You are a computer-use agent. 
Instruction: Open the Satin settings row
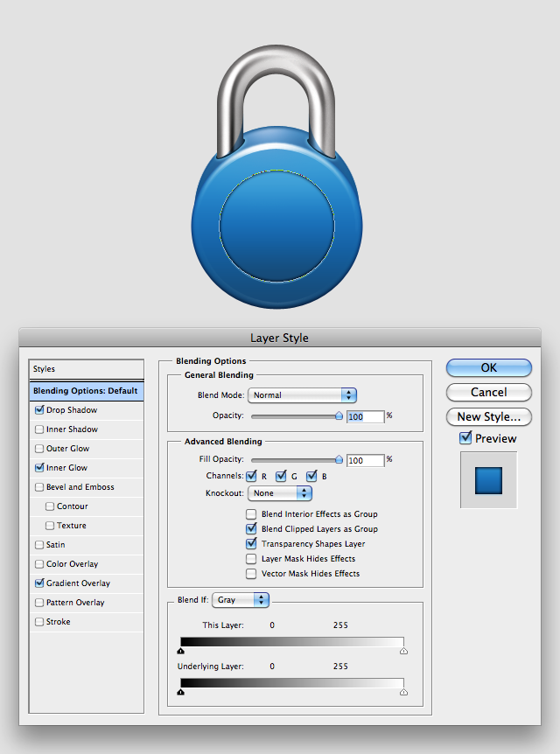click(x=86, y=545)
